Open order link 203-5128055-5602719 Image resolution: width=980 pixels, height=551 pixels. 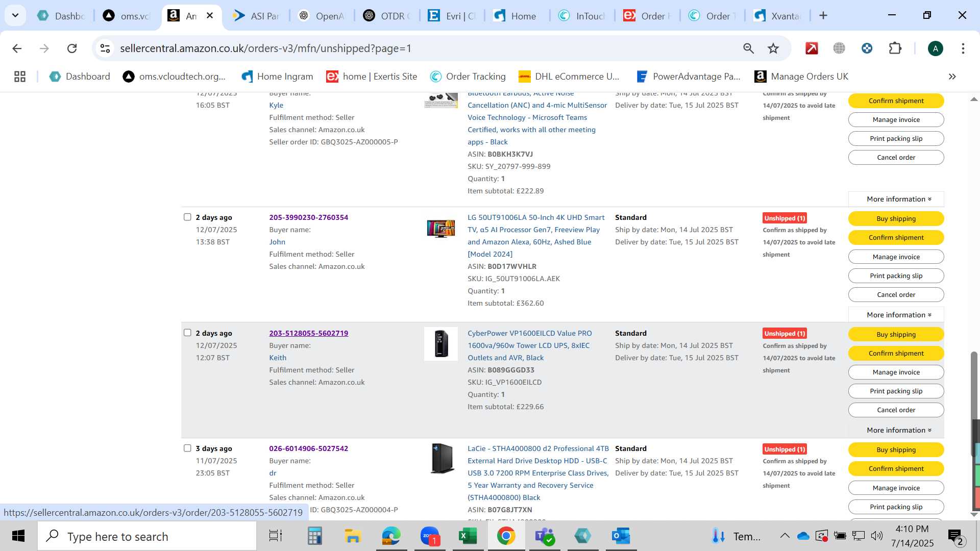click(x=308, y=333)
